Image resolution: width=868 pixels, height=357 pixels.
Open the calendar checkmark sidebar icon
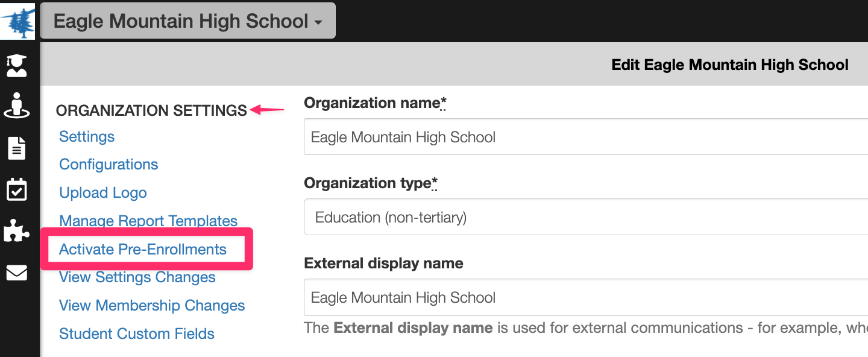tap(17, 189)
